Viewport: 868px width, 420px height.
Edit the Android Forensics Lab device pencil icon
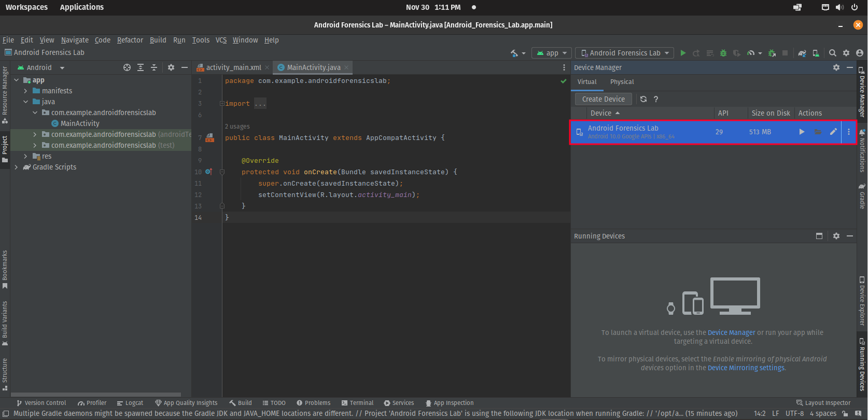coord(833,132)
